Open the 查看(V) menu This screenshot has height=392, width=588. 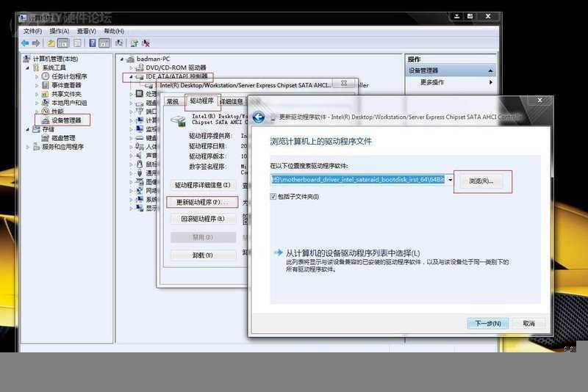click(x=87, y=31)
